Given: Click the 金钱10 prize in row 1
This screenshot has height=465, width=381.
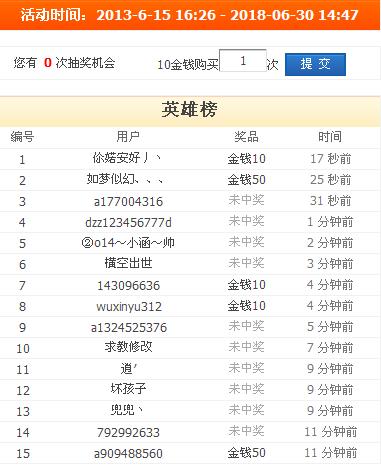Looking at the screenshot, I should [x=247, y=159].
